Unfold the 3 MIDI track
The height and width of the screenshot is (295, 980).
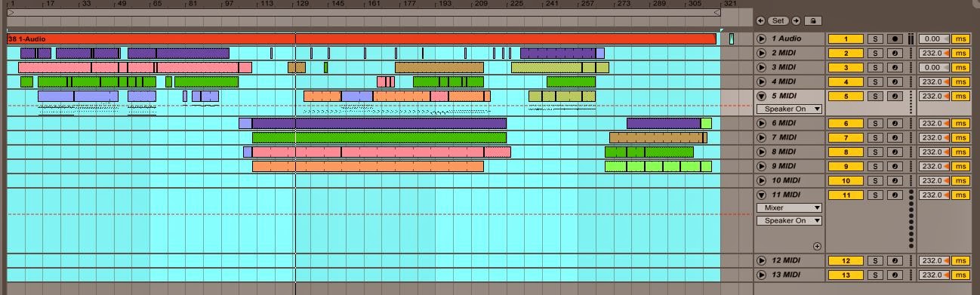[x=762, y=67]
